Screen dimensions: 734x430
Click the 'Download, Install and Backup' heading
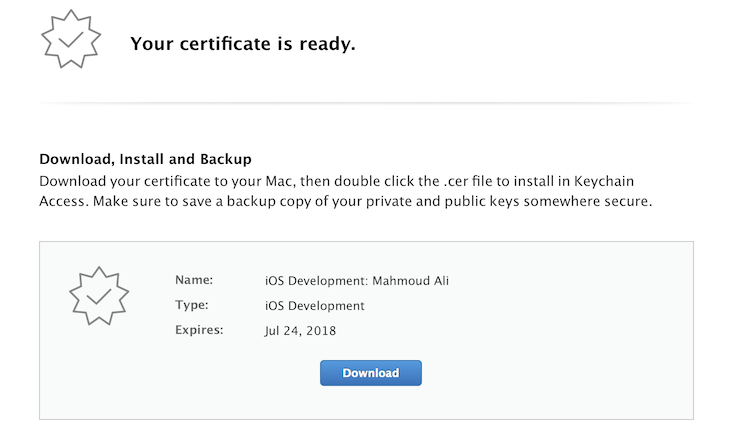click(x=145, y=159)
